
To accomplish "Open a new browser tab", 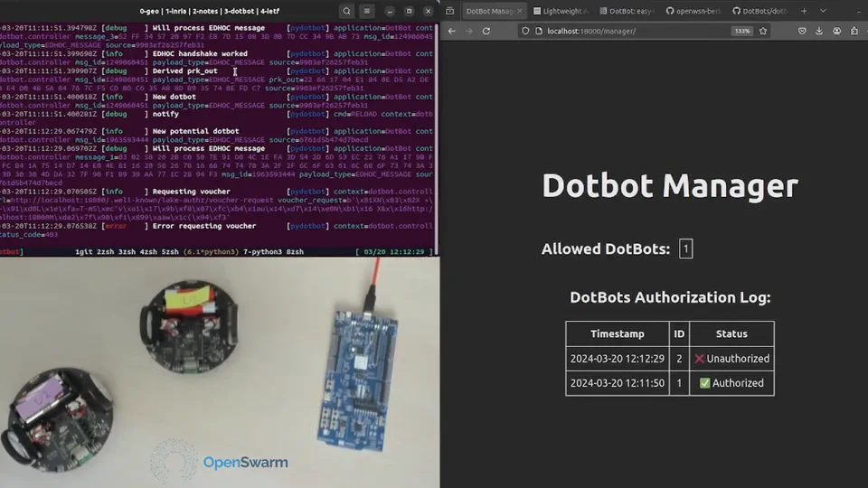I will pyautogui.click(x=804, y=11).
